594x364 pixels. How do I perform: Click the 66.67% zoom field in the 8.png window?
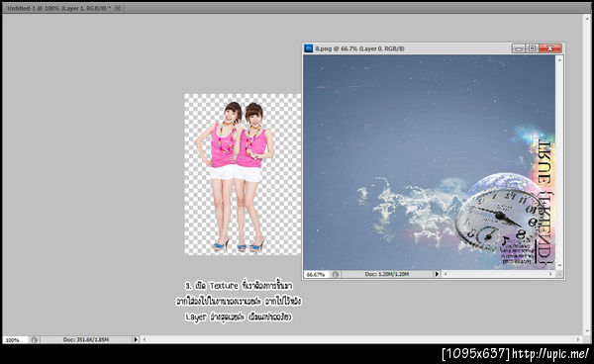[x=317, y=274]
